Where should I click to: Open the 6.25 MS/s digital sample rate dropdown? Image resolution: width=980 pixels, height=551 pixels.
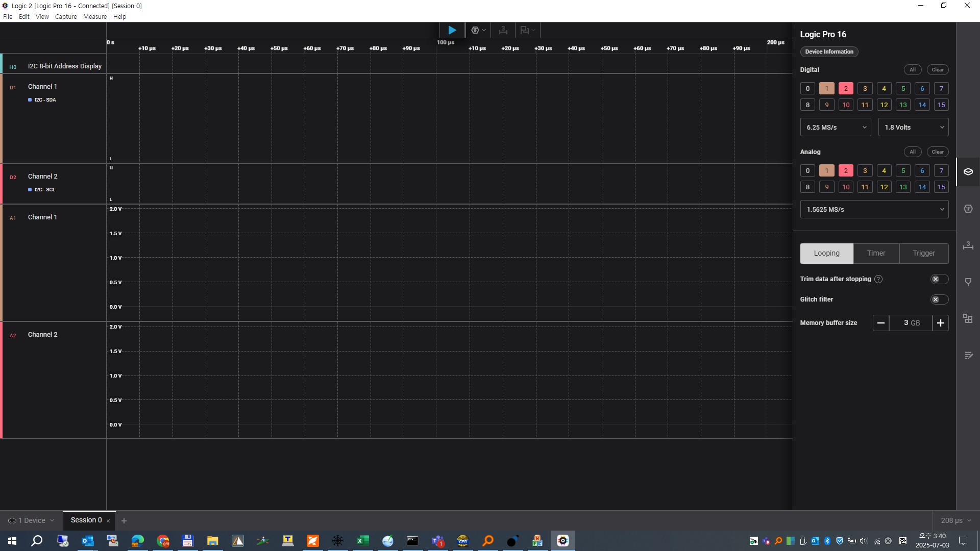coord(835,128)
